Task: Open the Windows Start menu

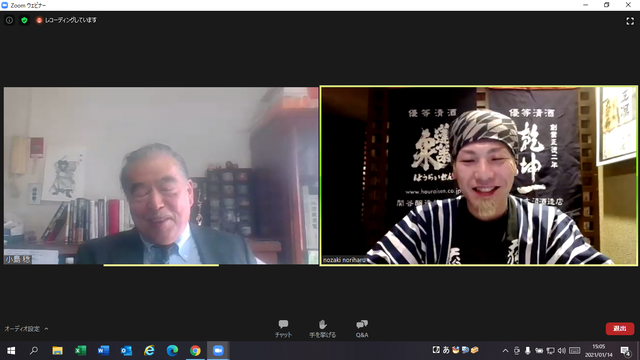Action: 11,351
